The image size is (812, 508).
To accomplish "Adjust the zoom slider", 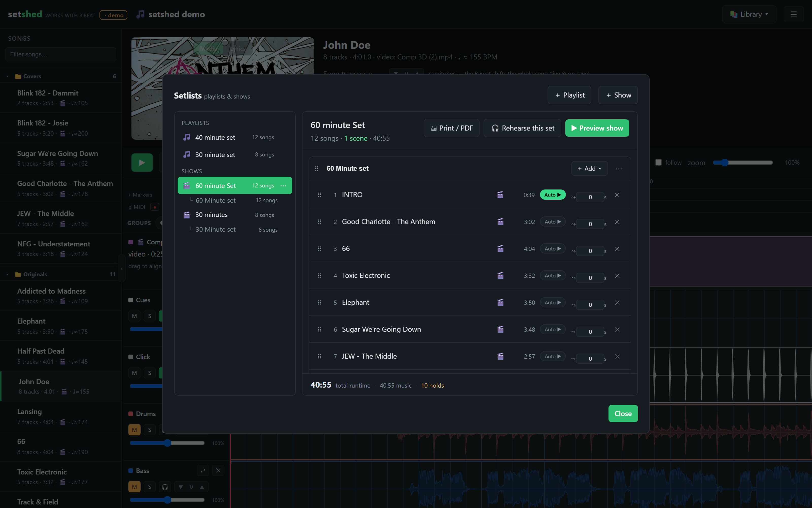I will tap(743, 163).
